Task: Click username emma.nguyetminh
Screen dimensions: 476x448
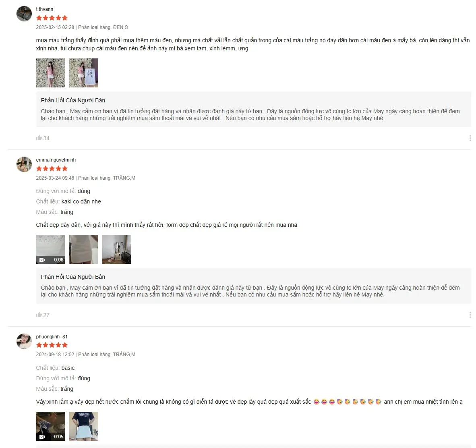Action: (56, 160)
